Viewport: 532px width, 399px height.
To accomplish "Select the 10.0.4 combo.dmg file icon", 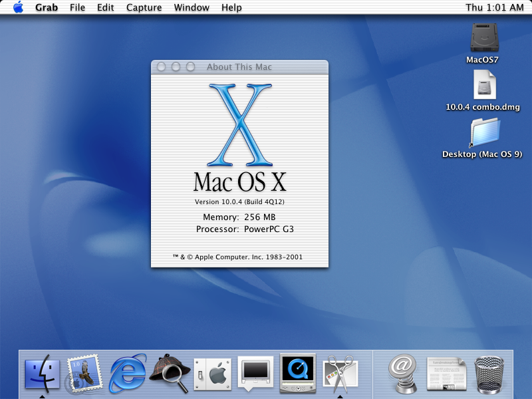I will coord(485,85).
